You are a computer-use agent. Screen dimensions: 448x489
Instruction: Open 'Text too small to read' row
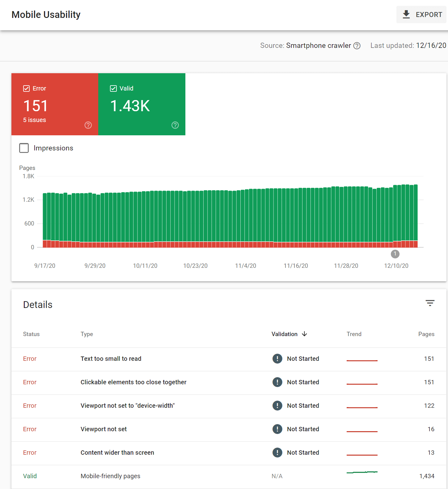[x=111, y=359]
